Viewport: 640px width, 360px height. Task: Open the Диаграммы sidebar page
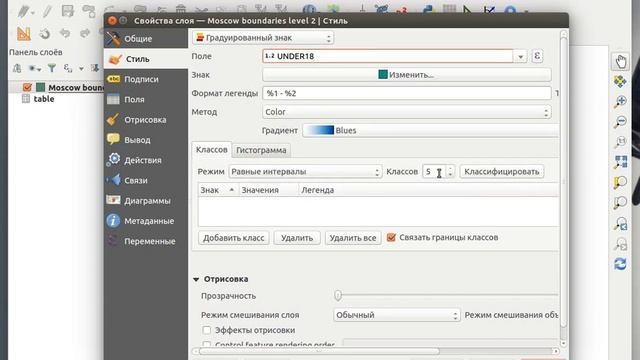click(146, 200)
